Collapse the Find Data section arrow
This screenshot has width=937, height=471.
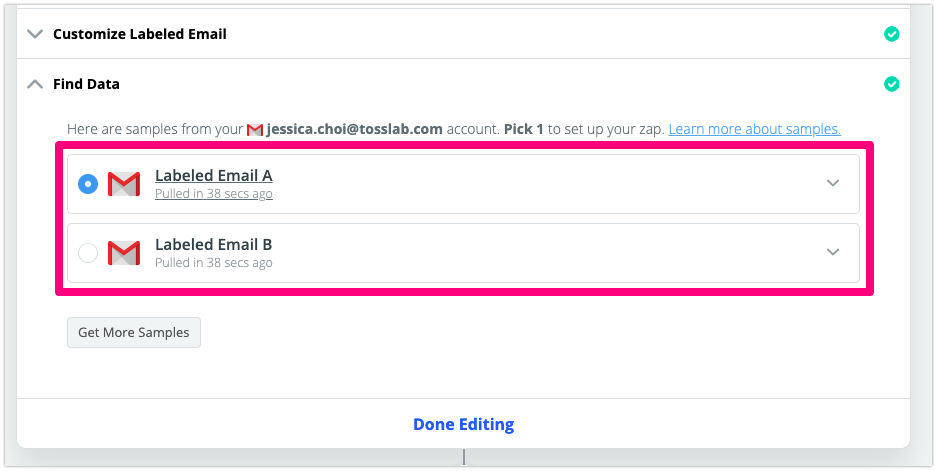(35, 84)
